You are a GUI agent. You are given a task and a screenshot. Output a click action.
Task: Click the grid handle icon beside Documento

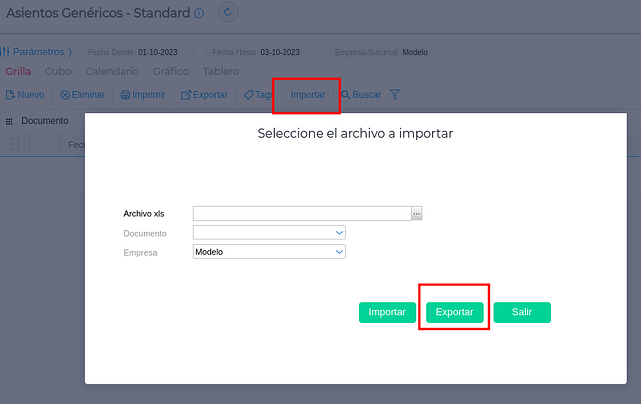[10, 121]
